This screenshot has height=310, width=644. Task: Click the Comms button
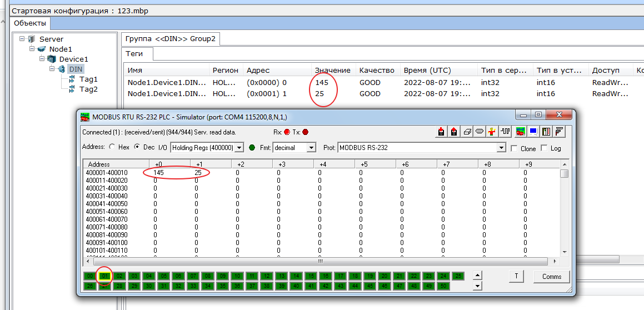click(551, 277)
